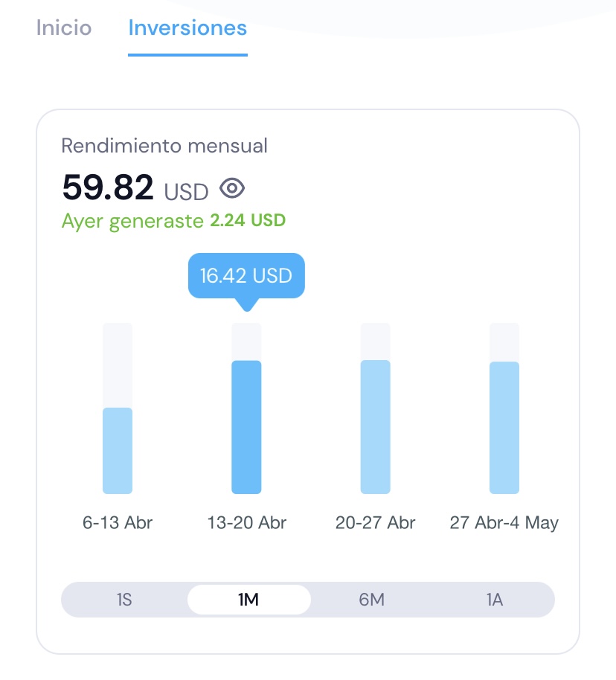Click the Rendimiento mensual heading

pos(164,146)
